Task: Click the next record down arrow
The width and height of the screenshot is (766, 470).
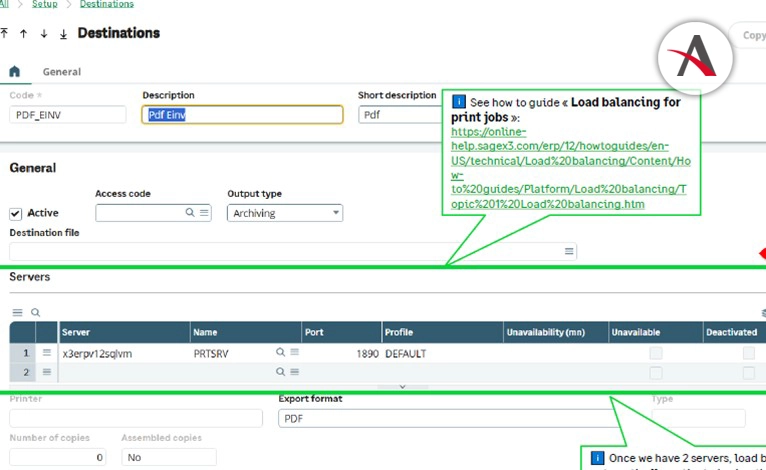Action: coord(43,34)
